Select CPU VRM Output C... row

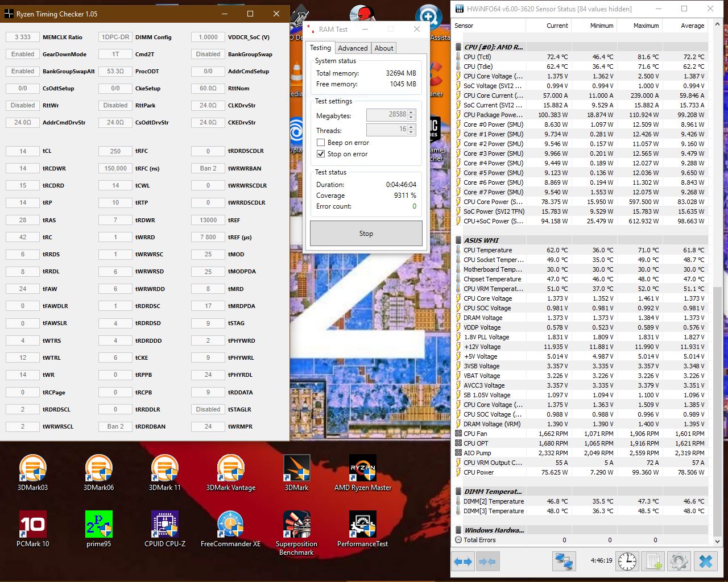[x=581, y=463]
